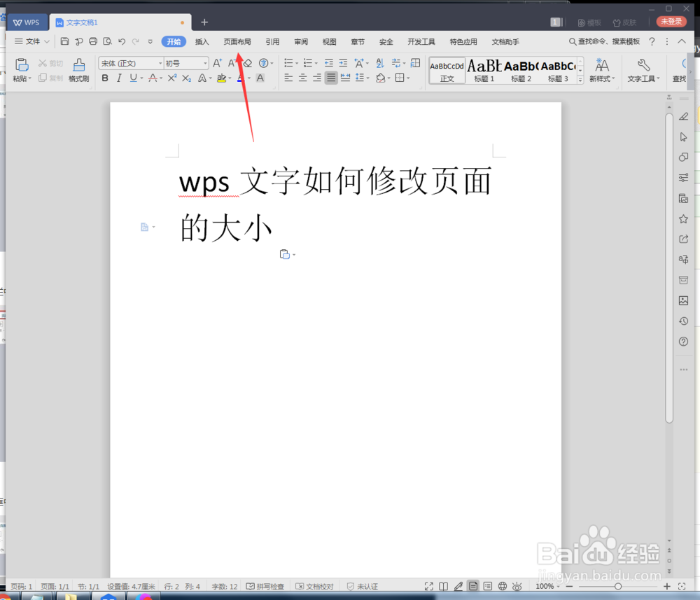Align text right

tap(317, 78)
